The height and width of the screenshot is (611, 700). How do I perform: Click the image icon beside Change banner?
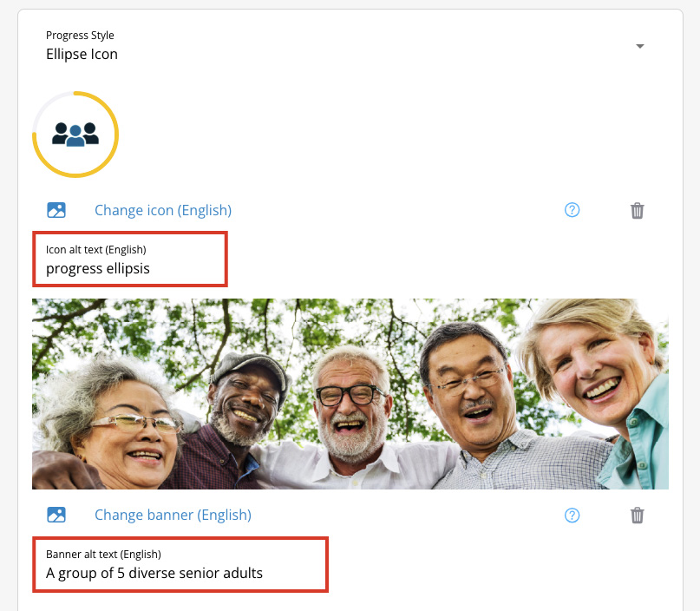(x=56, y=515)
